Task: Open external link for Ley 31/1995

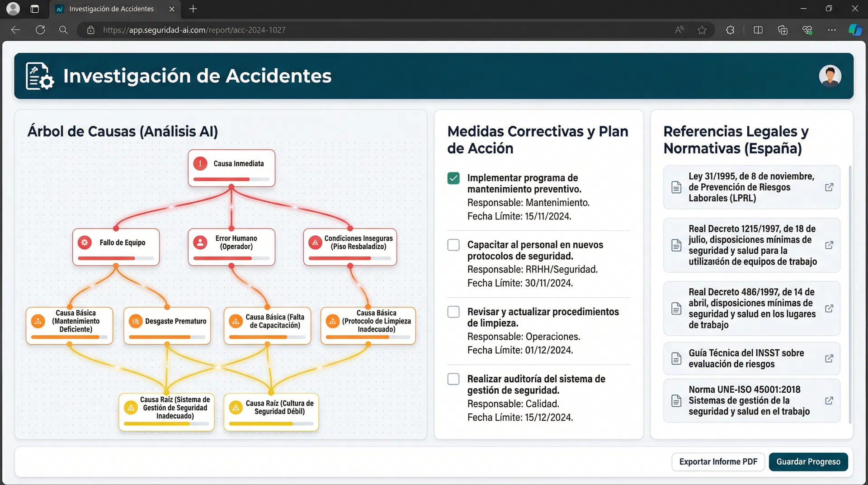Action: pyautogui.click(x=830, y=187)
